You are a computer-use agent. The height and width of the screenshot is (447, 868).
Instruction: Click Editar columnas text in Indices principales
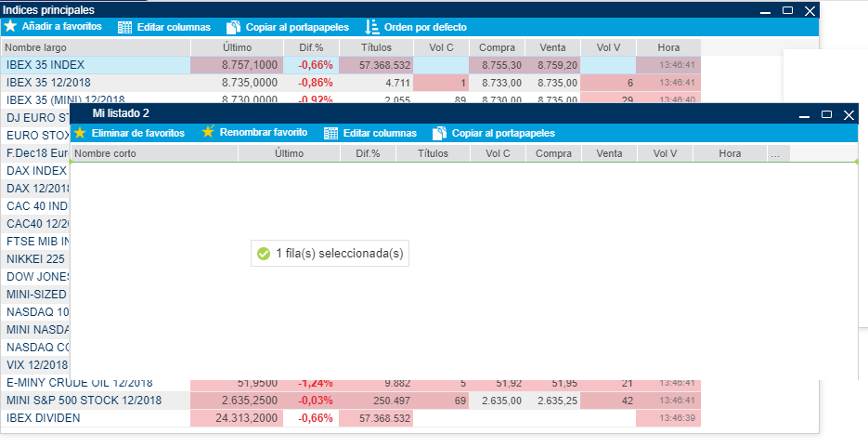174,27
